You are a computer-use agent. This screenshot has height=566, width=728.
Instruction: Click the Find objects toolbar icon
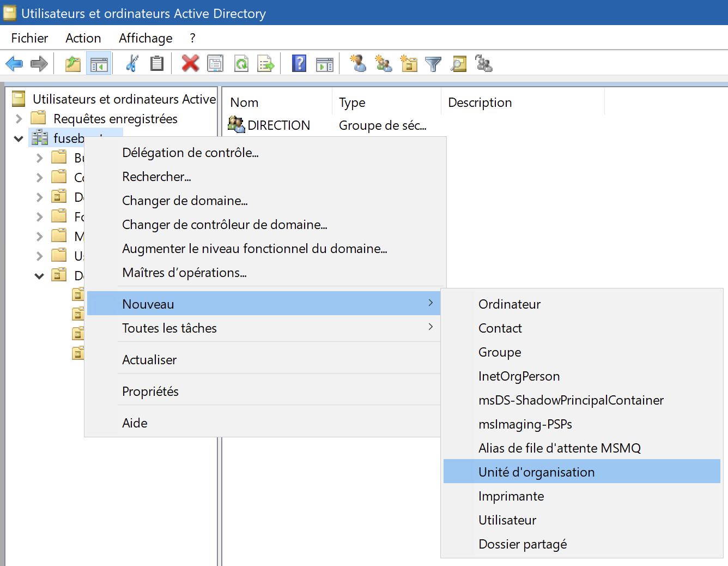tap(459, 64)
